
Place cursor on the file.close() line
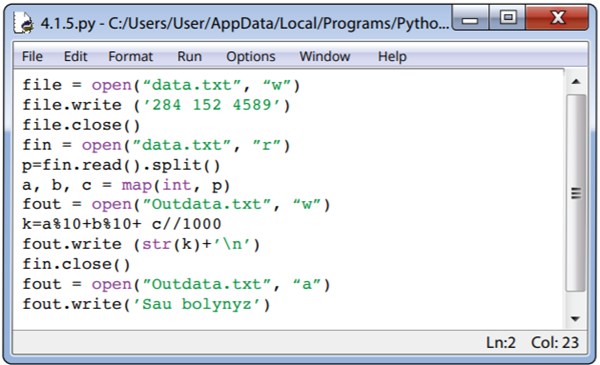point(81,125)
